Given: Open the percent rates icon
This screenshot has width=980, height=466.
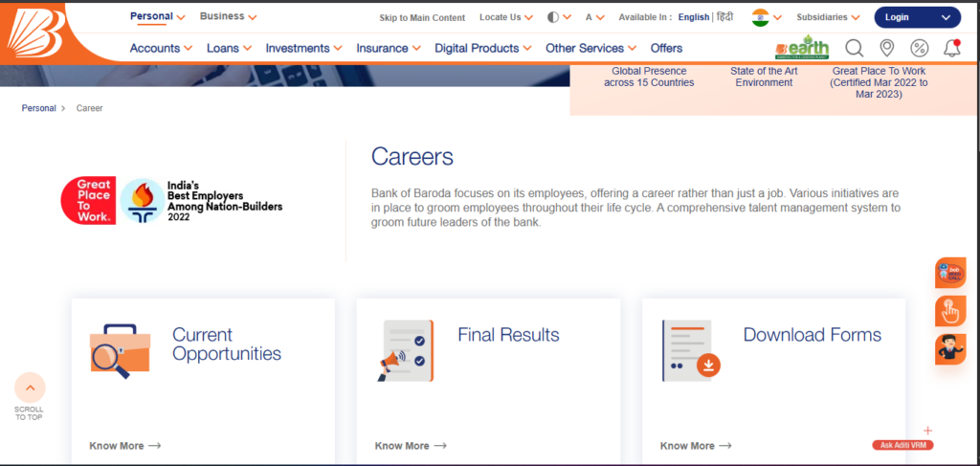Looking at the screenshot, I should pos(919,48).
